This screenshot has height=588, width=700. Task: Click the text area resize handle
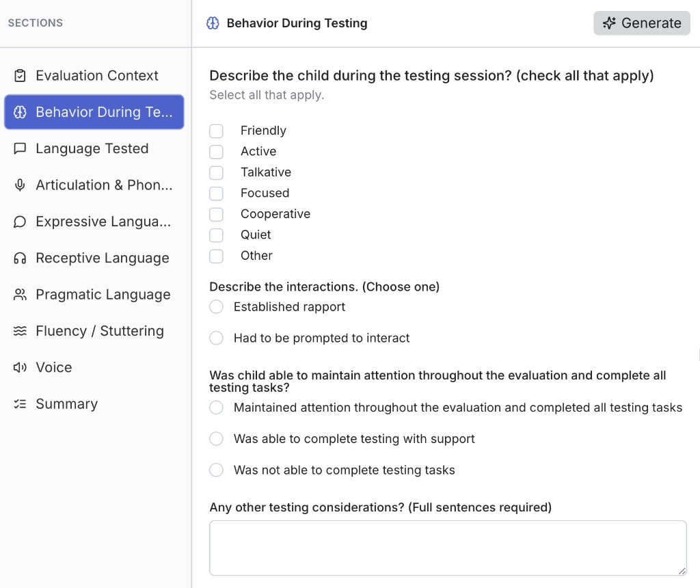click(682, 571)
